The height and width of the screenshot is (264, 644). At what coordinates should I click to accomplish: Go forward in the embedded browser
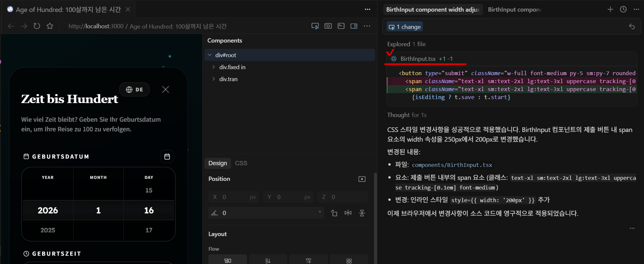(24, 26)
